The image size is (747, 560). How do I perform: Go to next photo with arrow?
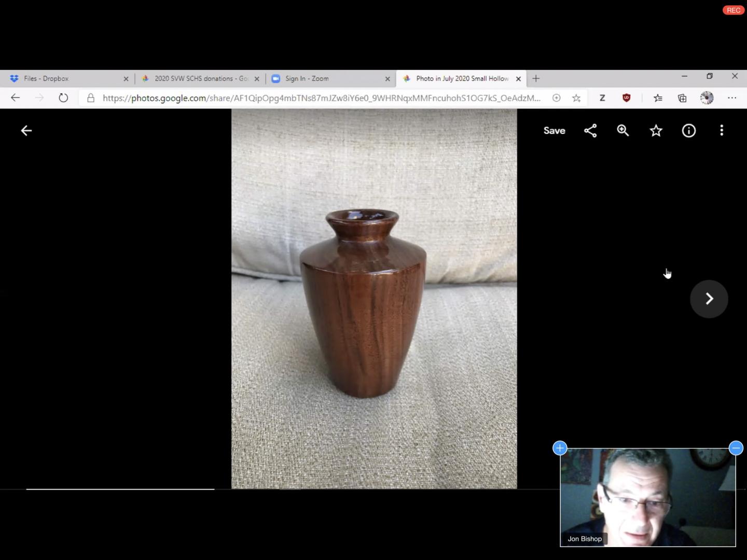pos(709,299)
